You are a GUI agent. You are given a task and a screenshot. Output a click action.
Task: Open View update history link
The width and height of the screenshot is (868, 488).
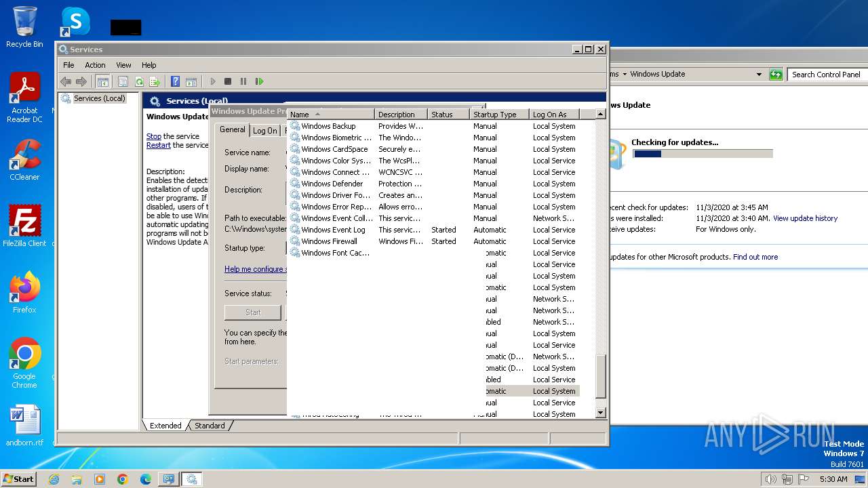click(805, 218)
